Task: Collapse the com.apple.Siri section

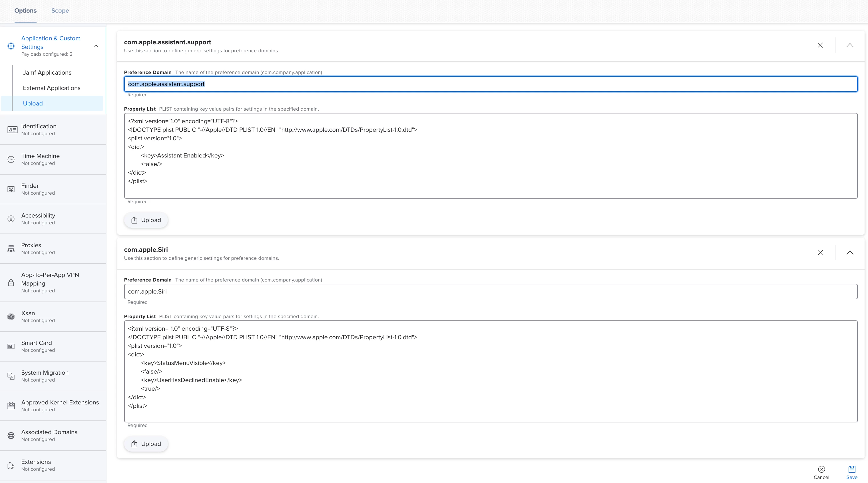Action: point(850,253)
